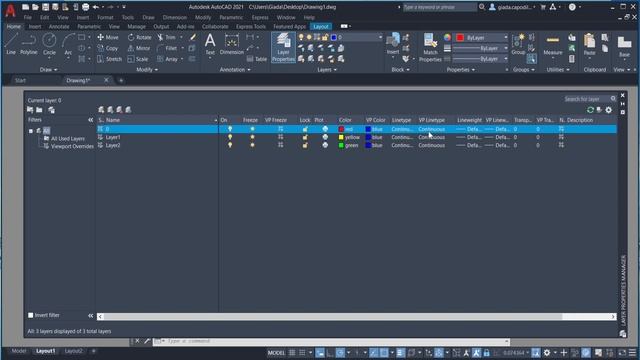Open the Format menu
The height and width of the screenshot is (360, 640).
105,18
